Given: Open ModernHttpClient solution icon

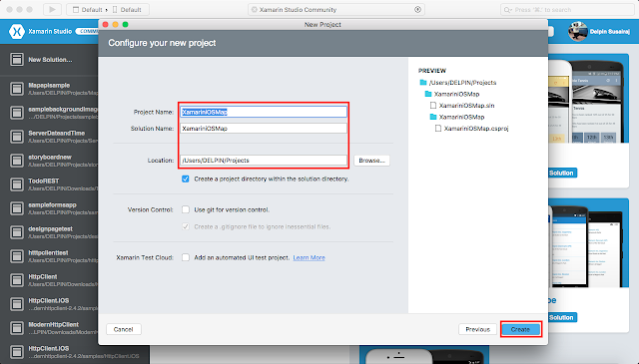Looking at the screenshot, I should (17, 328).
